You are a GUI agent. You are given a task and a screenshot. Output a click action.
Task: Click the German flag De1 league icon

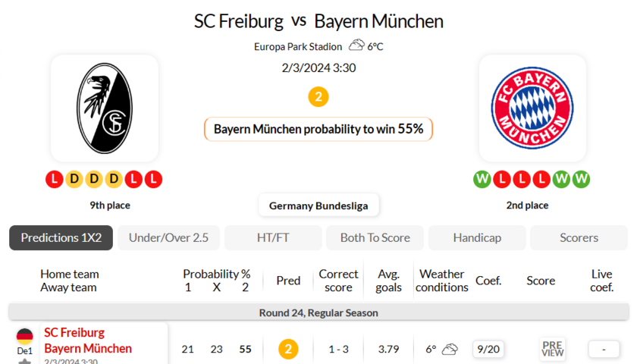click(x=25, y=336)
